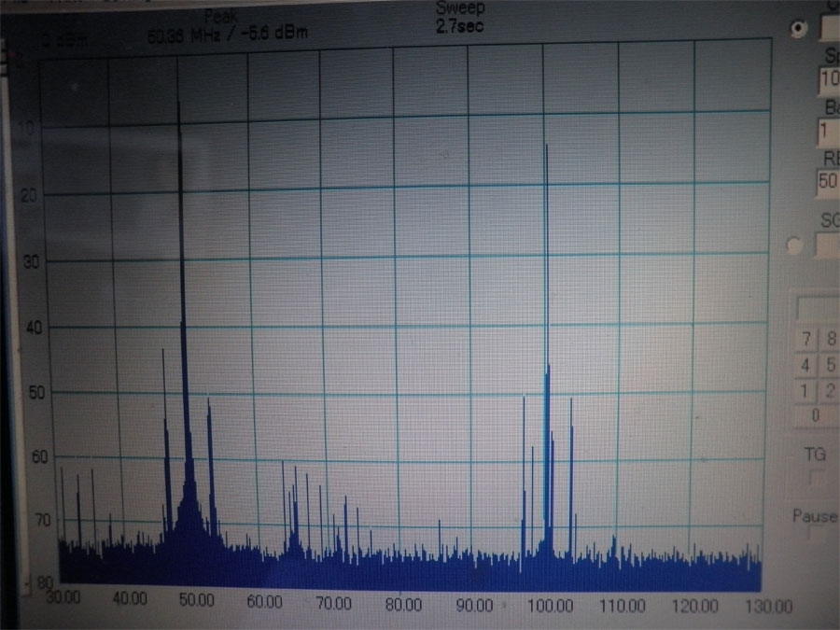This screenshot has width=840, height=630.
Task: Click the input field showing 10
Action: click(829, 79)
